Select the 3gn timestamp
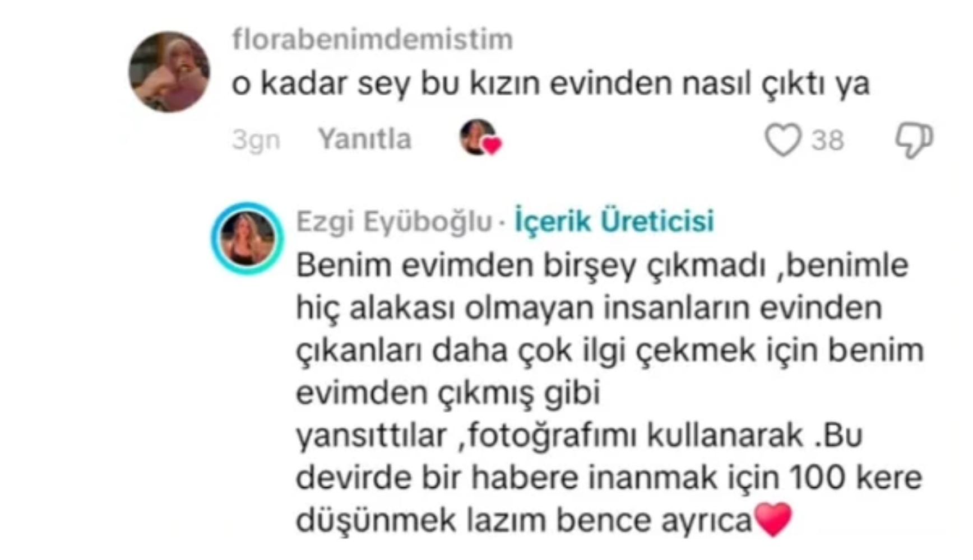 tap(256, 140)
